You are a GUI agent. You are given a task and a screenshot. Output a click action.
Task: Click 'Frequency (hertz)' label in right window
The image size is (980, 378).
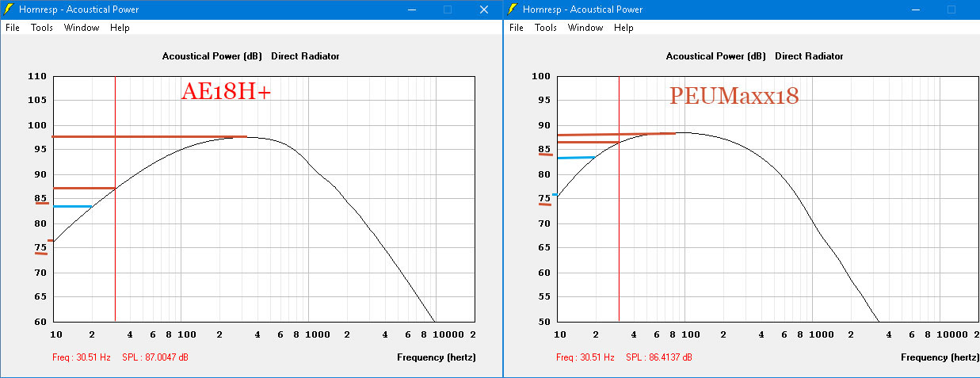point(940,357)
